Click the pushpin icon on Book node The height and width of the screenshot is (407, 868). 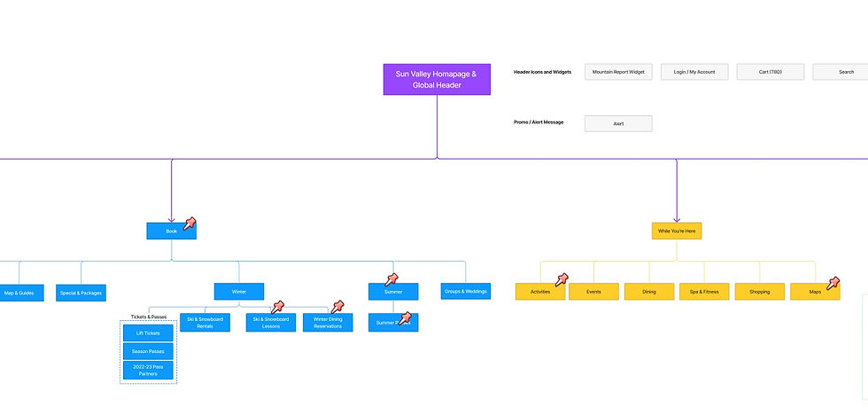tap(190, 223)
